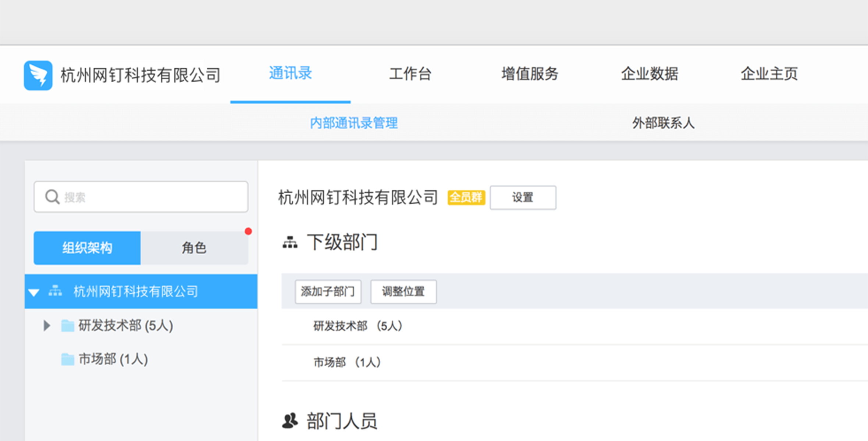Viewport: 868px width, 441px height.
Task: Click the 调整位置 button
Action: (x=403, y=291)
